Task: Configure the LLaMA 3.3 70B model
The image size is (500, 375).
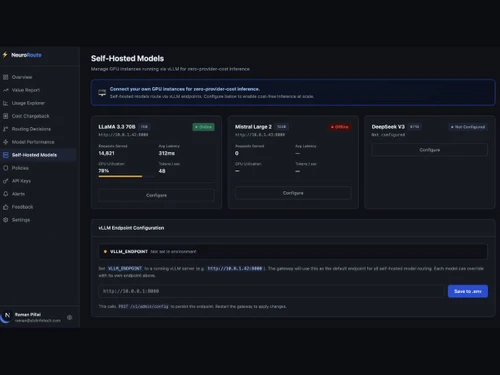Action: click(x=156, y=195)
